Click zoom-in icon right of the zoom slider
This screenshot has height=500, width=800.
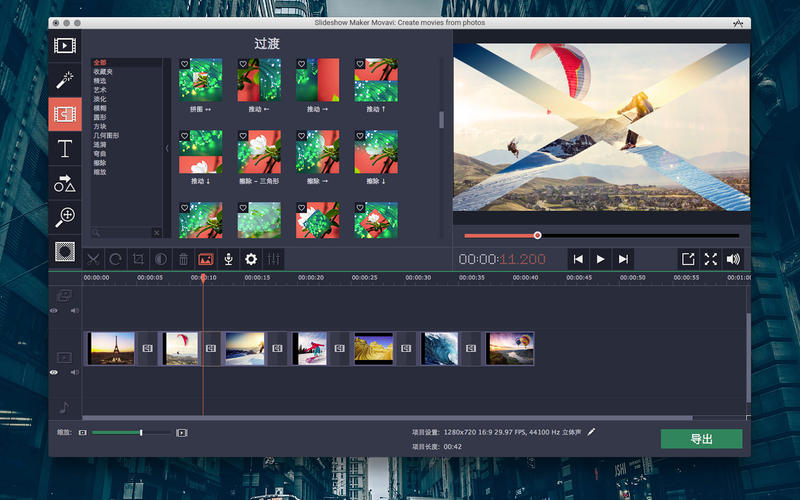click(x=182, y=433)
